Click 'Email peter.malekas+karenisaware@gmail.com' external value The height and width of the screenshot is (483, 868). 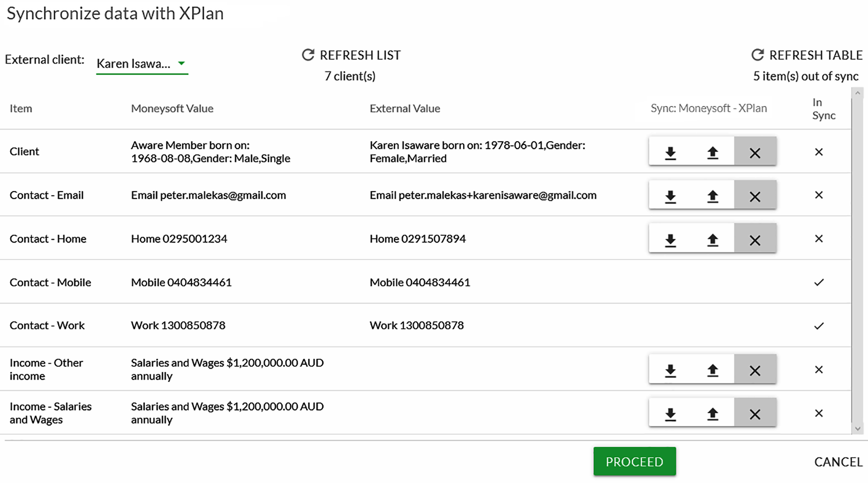(x=483, y=195)
